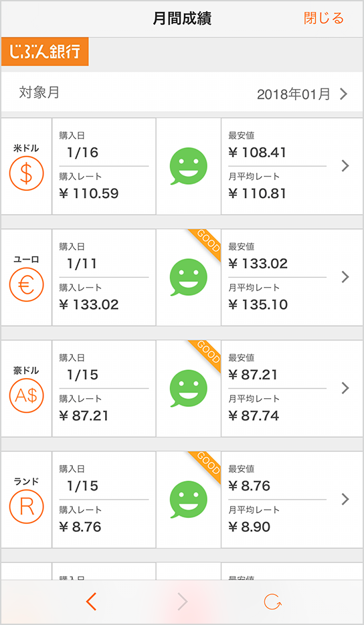Screen dimensions: 364x625
Task: Expand Rand row details chevron
Action: (x=345, y=499)
